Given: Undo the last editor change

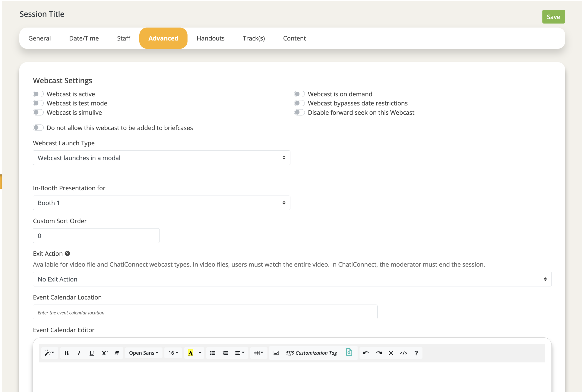Looking at the screenshot, I should point(366,353).
